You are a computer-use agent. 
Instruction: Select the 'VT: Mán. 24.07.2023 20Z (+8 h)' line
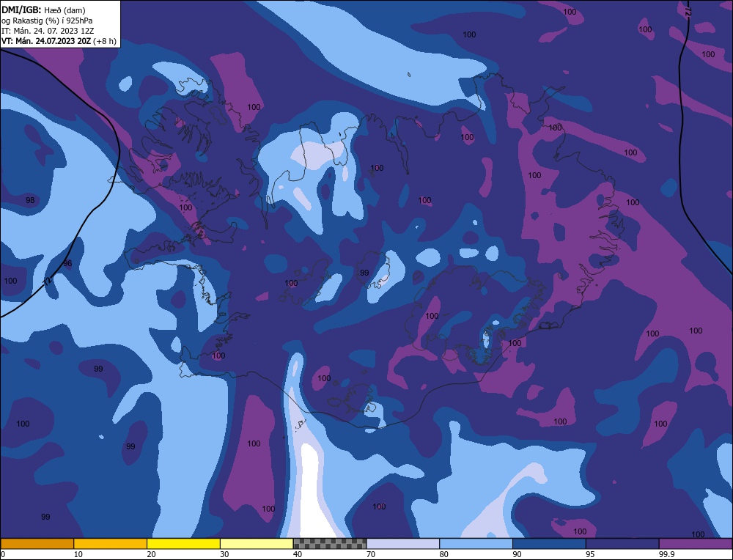(59, 41)
